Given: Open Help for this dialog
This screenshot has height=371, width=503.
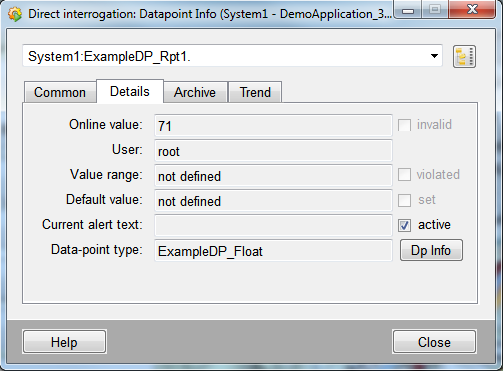Looking at the screenshot, I should [x=64, y=342].
